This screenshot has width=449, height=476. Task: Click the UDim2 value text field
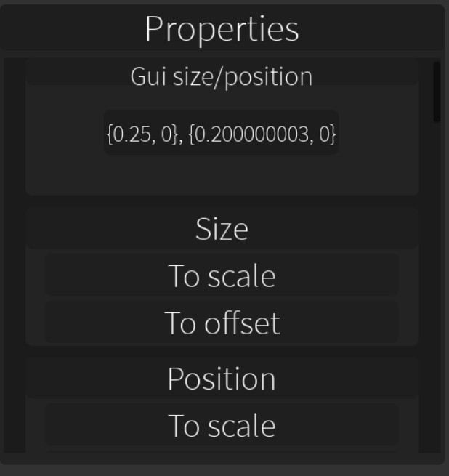coord(221,134)
